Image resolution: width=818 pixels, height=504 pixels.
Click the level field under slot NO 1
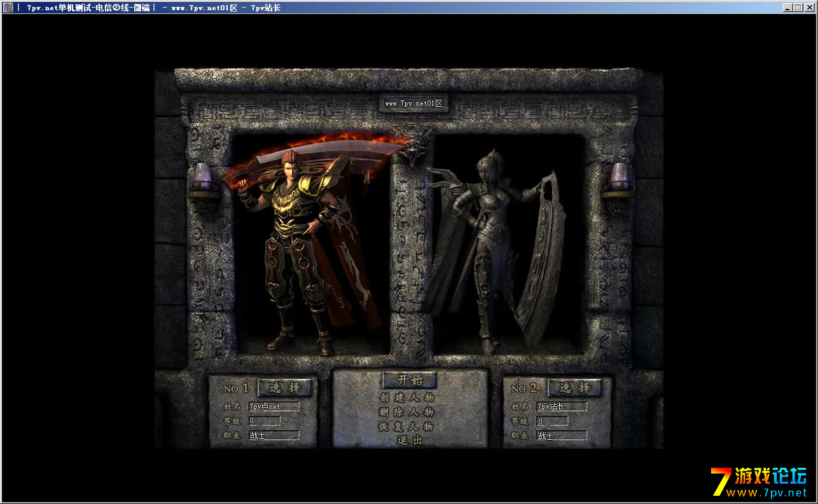point(264,421)
